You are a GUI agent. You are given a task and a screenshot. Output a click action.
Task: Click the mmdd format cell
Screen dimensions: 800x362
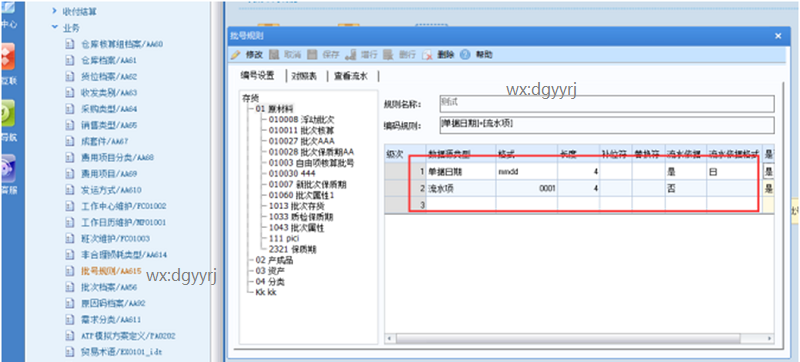[526, 172]
